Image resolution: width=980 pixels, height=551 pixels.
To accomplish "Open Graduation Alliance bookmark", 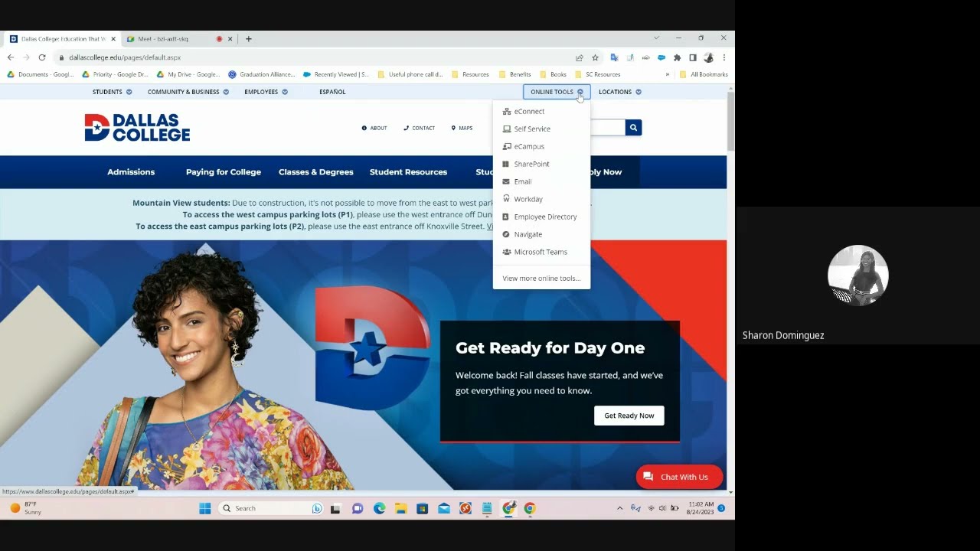I will [x=262, y=74].
